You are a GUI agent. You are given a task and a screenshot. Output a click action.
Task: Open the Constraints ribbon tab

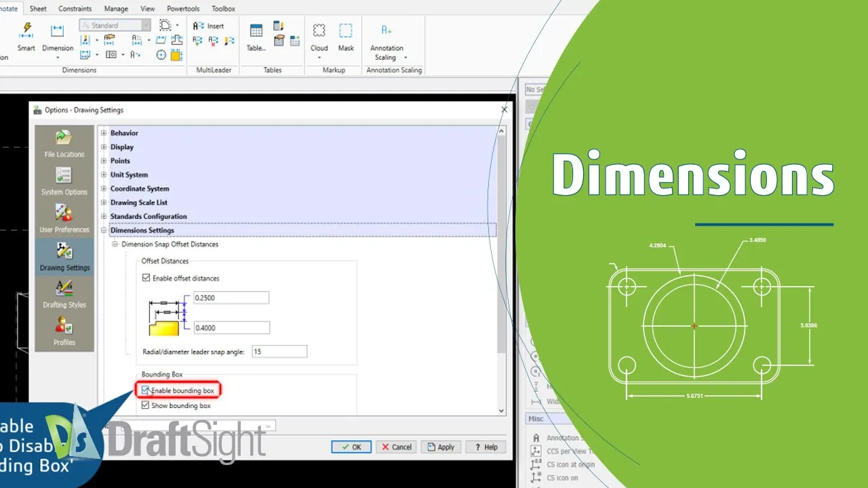click(75, 9)
